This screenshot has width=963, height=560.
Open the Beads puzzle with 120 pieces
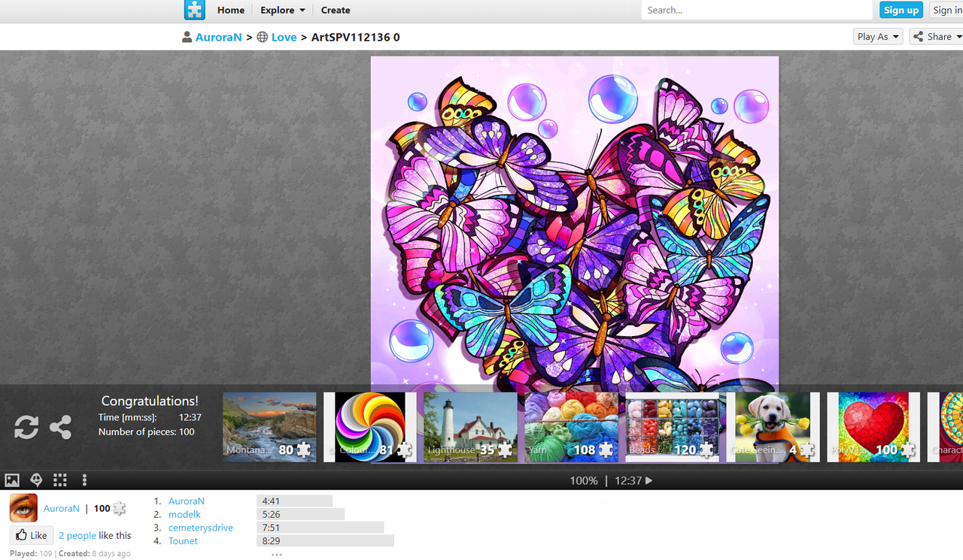click(672, 427)
